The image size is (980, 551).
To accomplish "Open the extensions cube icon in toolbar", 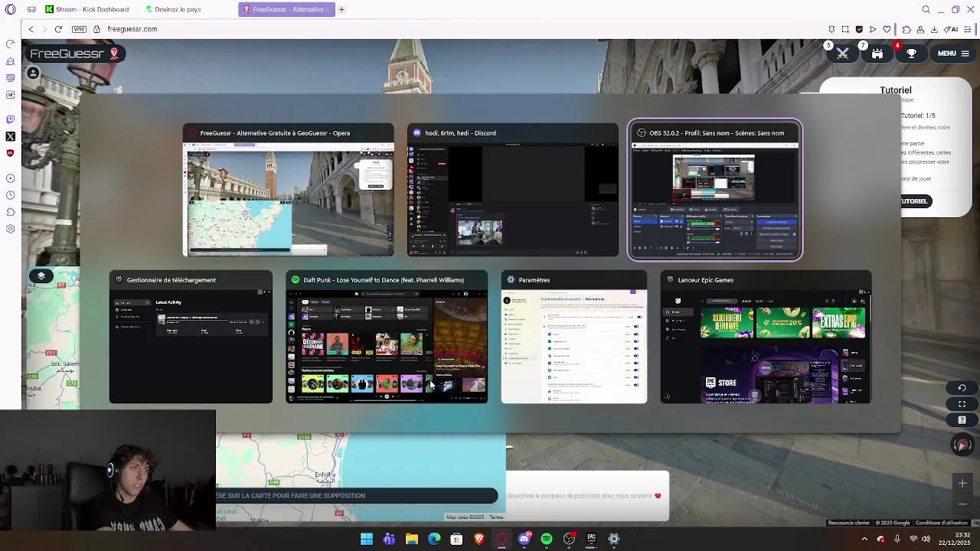I will 906,29.
